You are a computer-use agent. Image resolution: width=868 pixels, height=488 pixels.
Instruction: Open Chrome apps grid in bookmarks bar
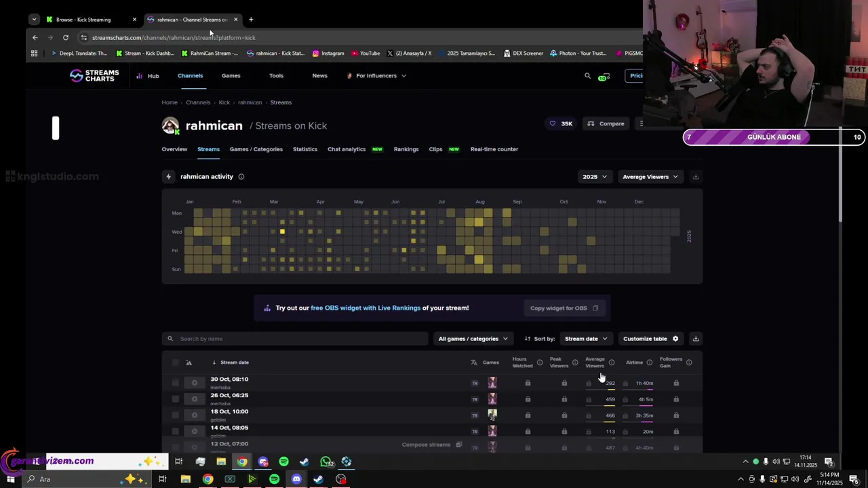34,54
